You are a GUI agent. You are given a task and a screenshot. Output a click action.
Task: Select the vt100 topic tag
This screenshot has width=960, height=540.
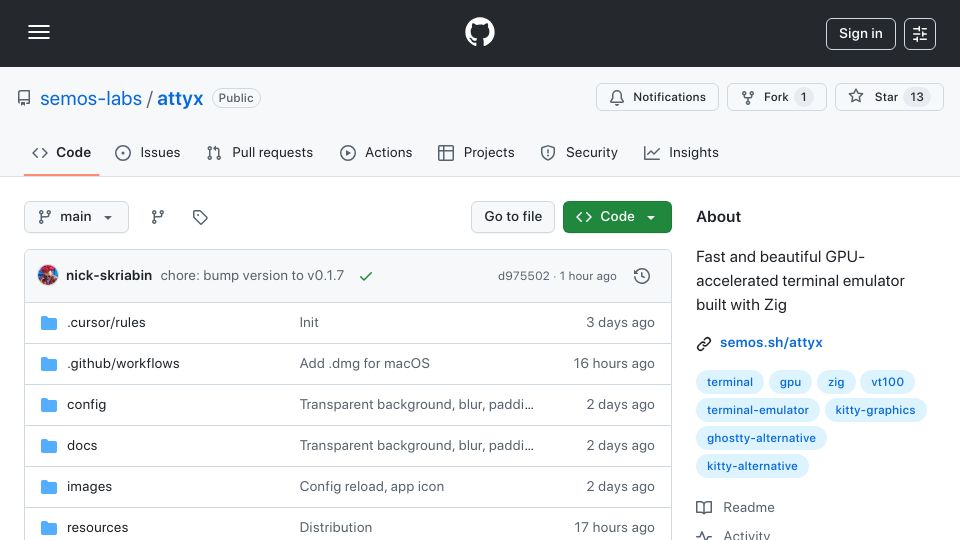pos(888,382)
